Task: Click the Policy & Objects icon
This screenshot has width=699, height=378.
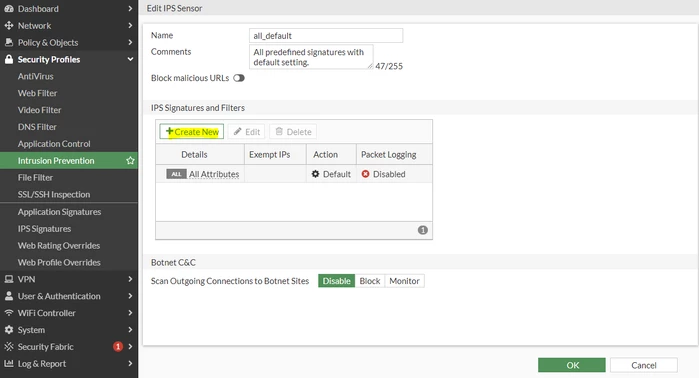Action: (9, 42)
